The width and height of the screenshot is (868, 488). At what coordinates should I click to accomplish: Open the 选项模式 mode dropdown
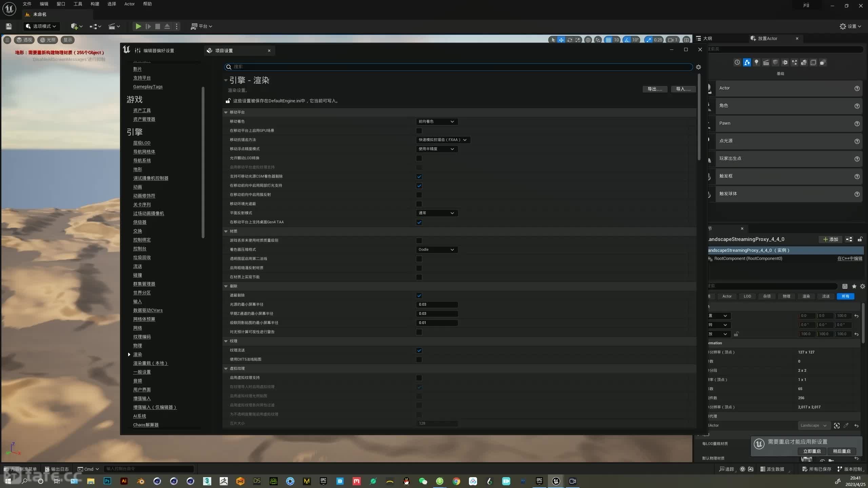point(41,26)
